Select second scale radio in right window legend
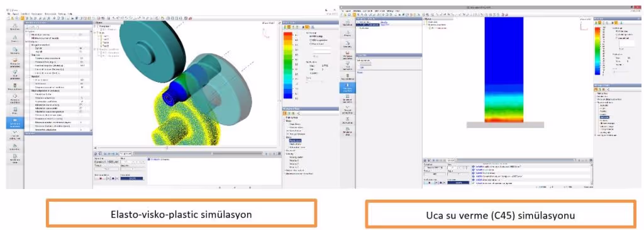The image size is (644, 230). [616, 35]
